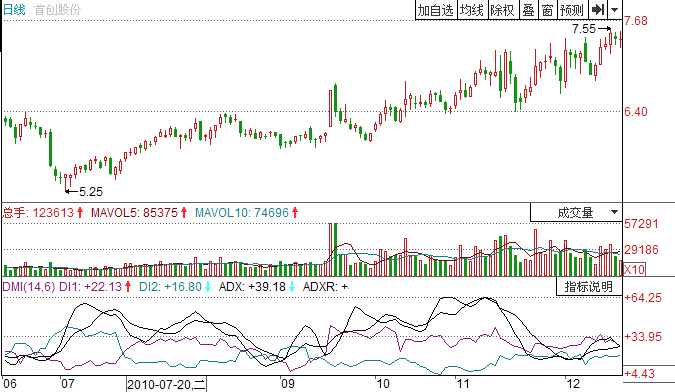The width and height of the screenshot is (675, 392).
Task: Toggle 除权 price adjustment
Action: tap(502, 10)
